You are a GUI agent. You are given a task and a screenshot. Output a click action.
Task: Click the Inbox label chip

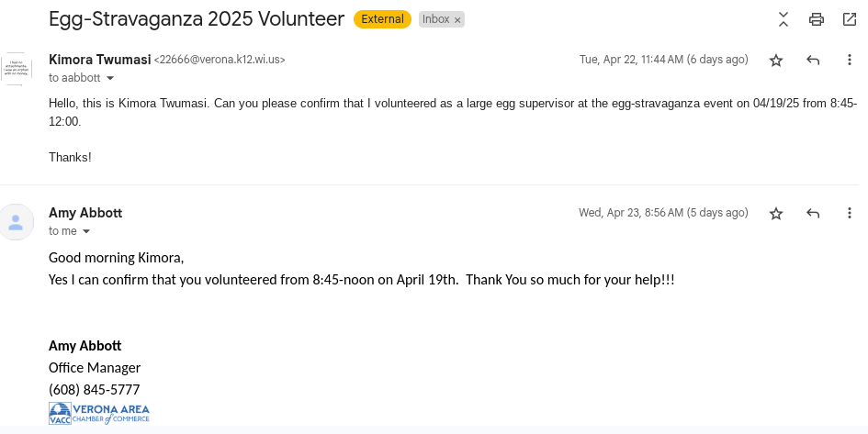(435, 19)
